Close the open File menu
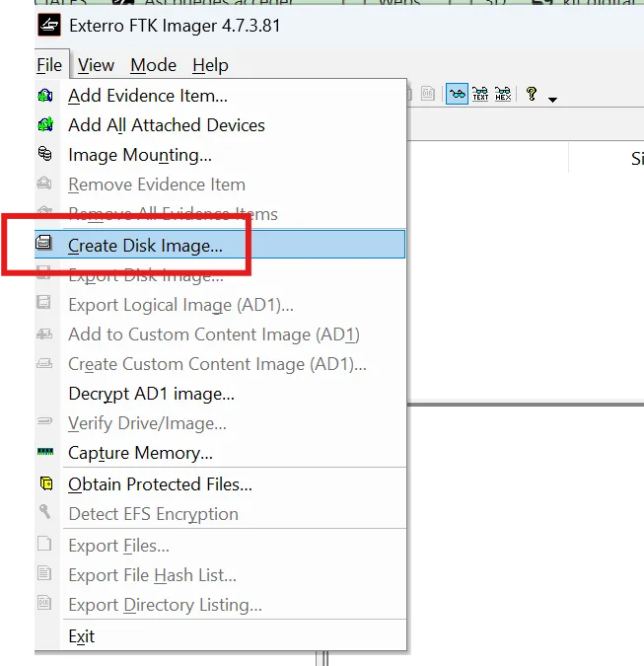This screenshot has width=644, height=666. click(x=49, y=65)
